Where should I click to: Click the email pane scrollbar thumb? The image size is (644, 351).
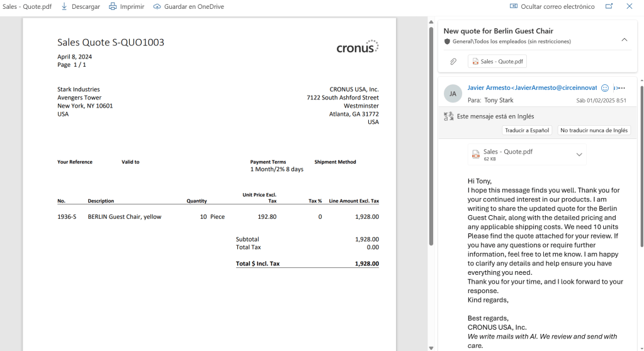coord(641,166)
